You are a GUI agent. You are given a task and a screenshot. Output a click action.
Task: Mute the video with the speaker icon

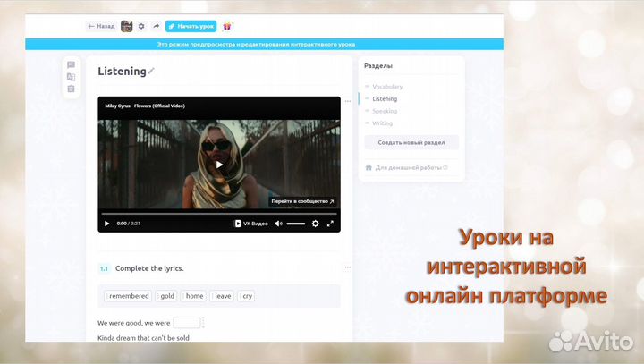[x=278, y=224]
